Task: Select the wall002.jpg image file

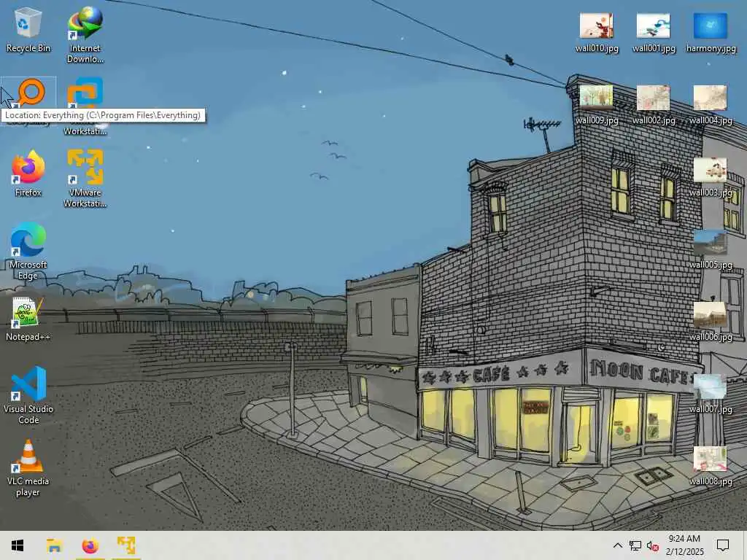Action: point(654,105)
